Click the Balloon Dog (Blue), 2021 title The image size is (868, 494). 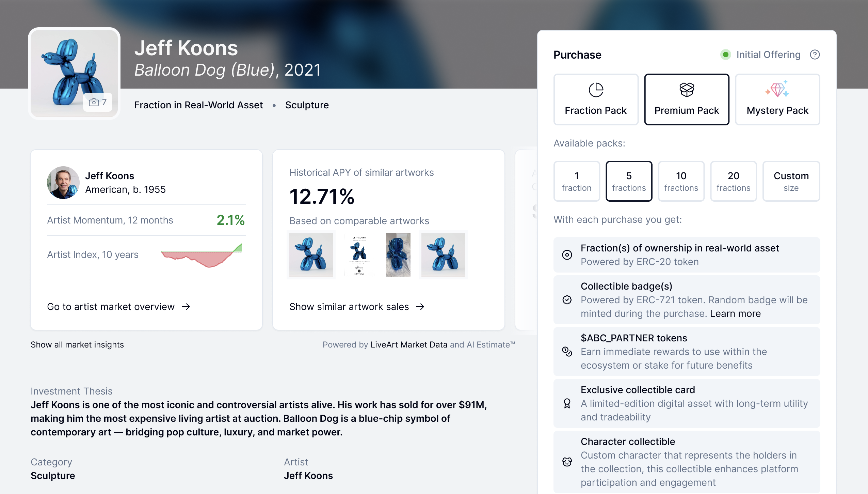tap(227, 70)
